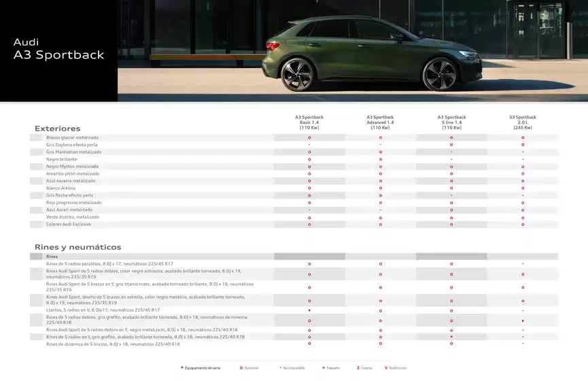Click the optional ring icon beside 'Opcional' legend
Image resolution: width=588 pixels, height=381 pixels.
241,368
